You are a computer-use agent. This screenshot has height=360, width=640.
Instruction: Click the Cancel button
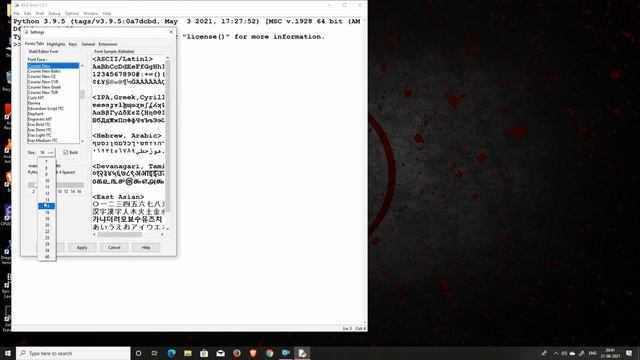click(114, 247)
